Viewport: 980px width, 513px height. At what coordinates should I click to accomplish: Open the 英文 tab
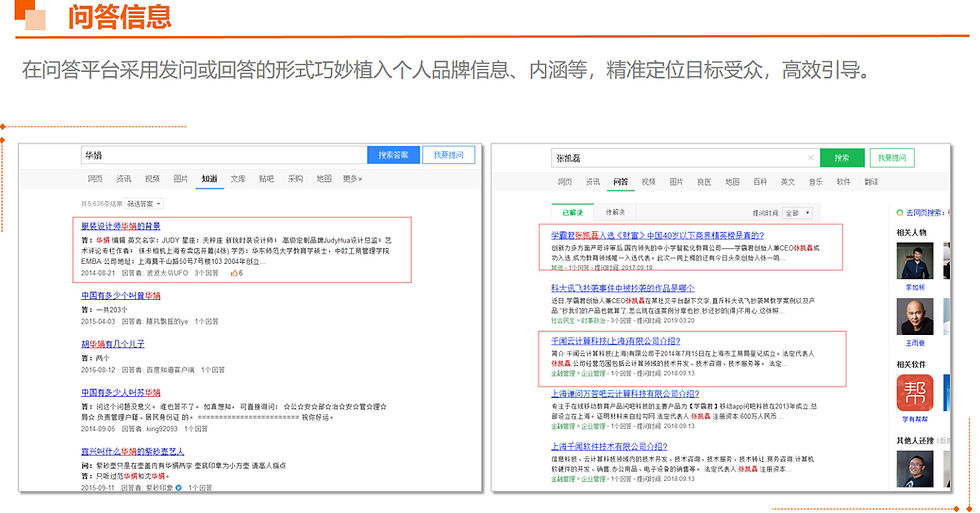coord(788,182)
